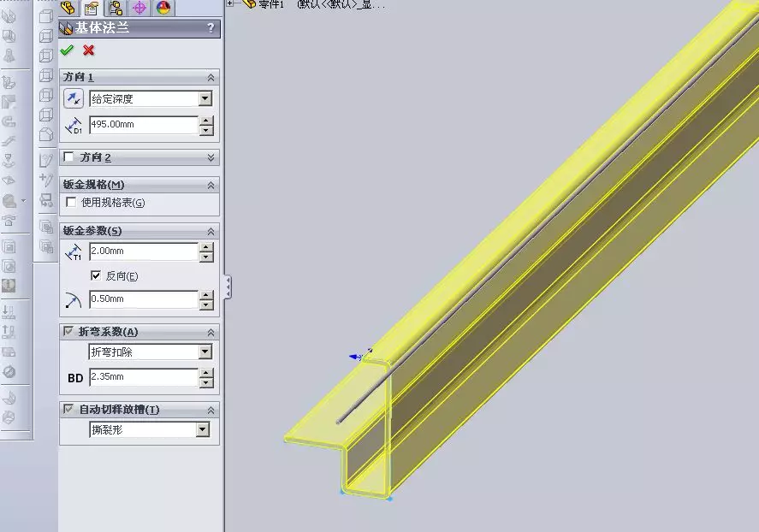Click the 0.50mm bend radius field
Screen dimensions: 759x532
click(x=144, y=299)
